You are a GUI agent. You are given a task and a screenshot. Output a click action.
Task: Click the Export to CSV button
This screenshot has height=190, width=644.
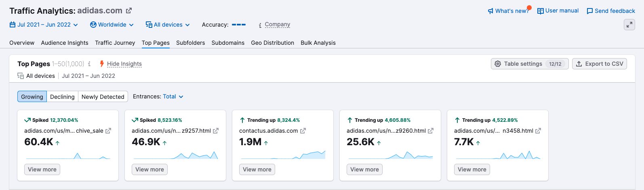(599, 64)
